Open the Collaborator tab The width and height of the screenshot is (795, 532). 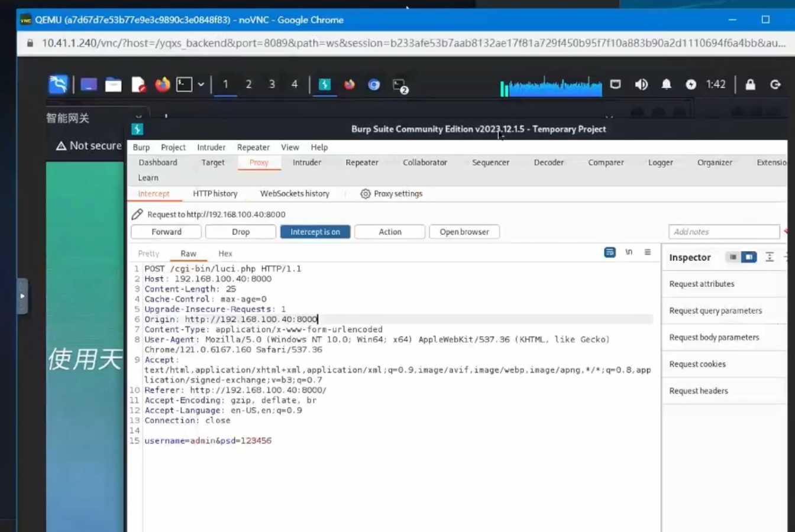tap(425, 163)
